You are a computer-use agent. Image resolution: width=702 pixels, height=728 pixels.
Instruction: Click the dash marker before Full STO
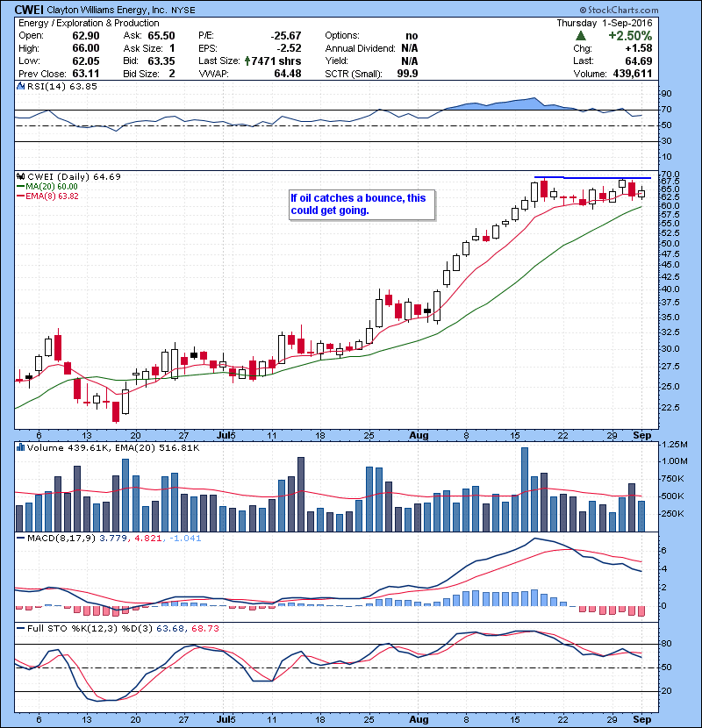click(20, 628)
